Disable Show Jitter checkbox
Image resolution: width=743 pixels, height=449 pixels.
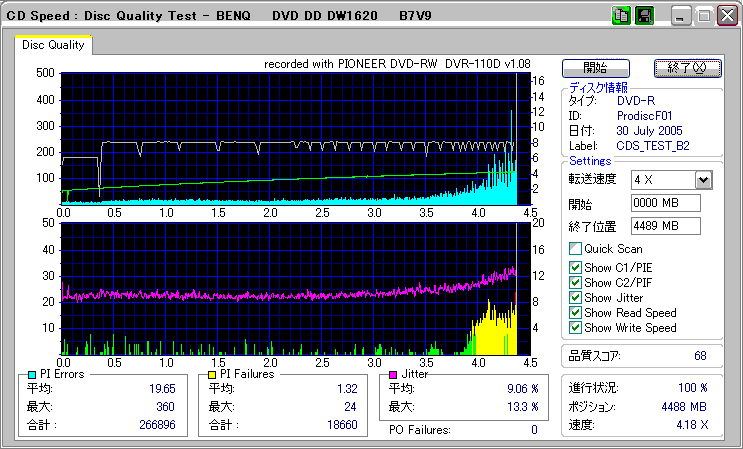(575, 297)
